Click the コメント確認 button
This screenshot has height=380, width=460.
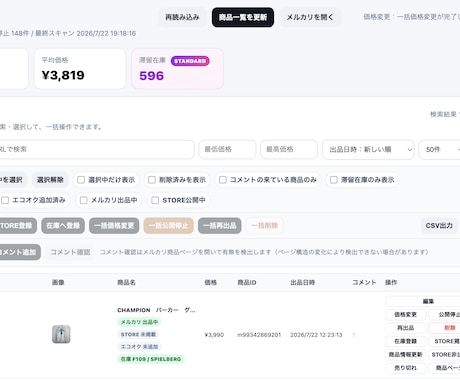coord(70,252)
